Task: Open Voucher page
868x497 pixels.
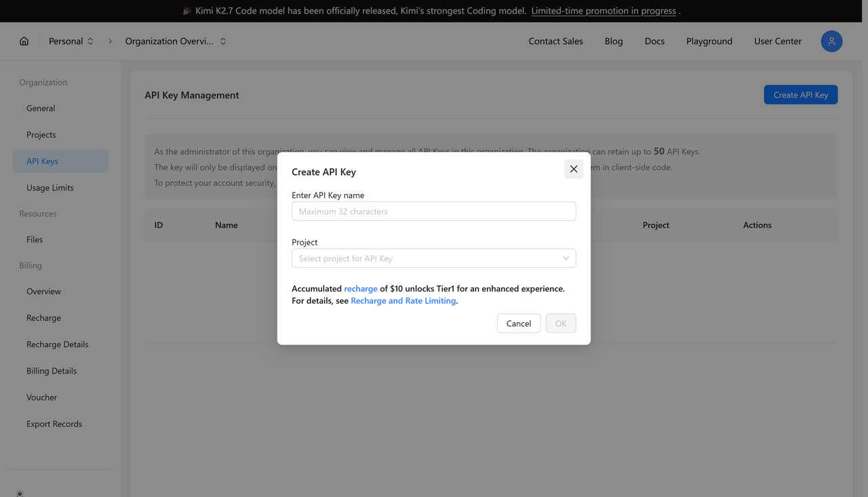Action: [x=60, y=397]
